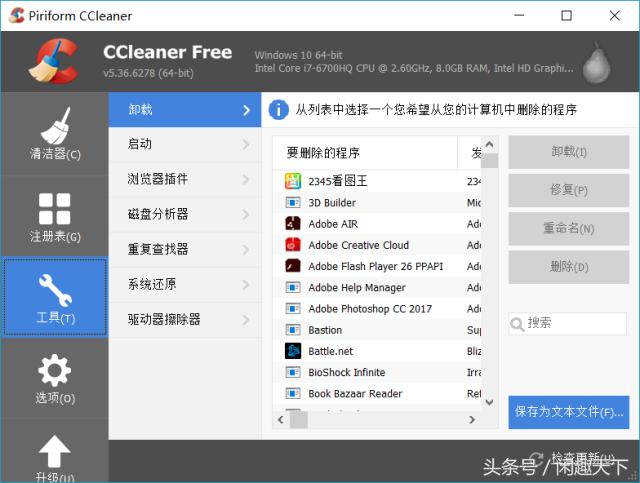The image size is (640, 483).
Task: Click the list scroll down arrow
Action: tap(489, 403)
